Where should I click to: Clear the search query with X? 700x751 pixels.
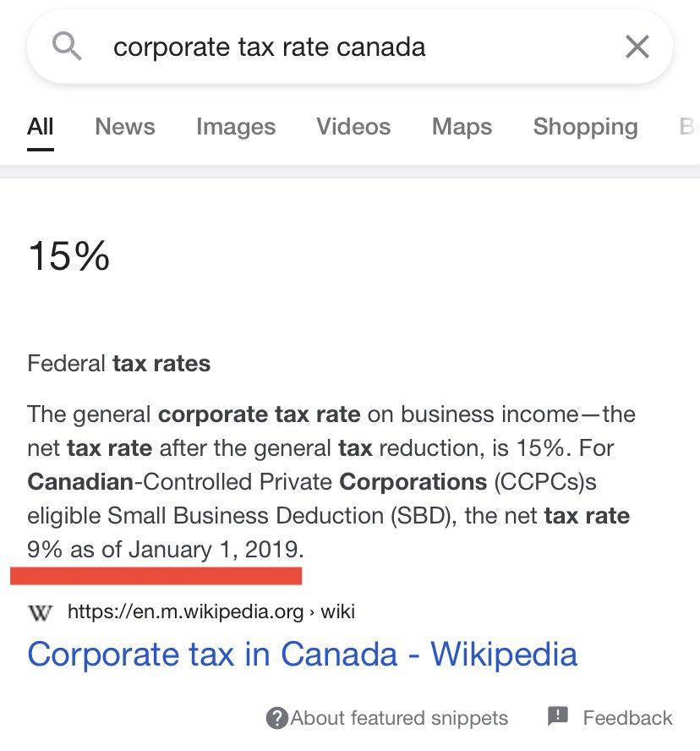(x=637, y=47)
